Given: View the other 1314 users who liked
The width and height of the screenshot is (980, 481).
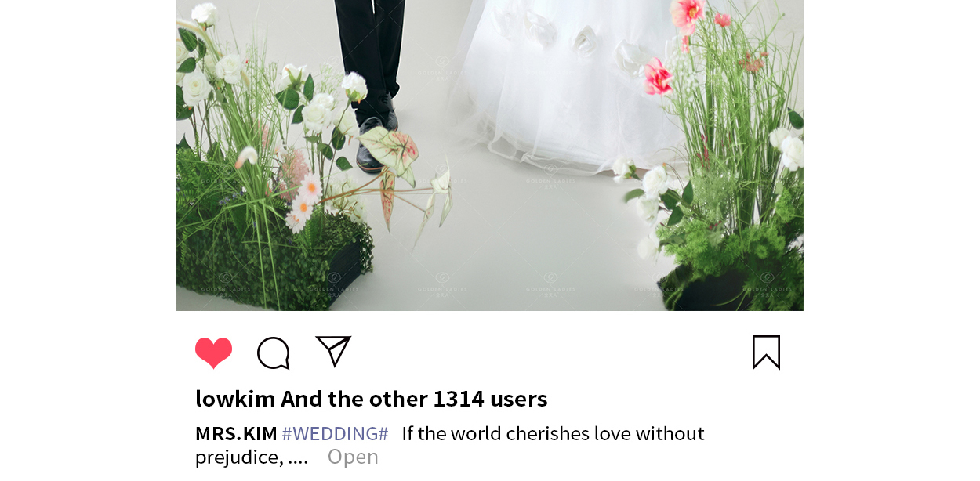Looking at the screenshot, I should [414, 399].
